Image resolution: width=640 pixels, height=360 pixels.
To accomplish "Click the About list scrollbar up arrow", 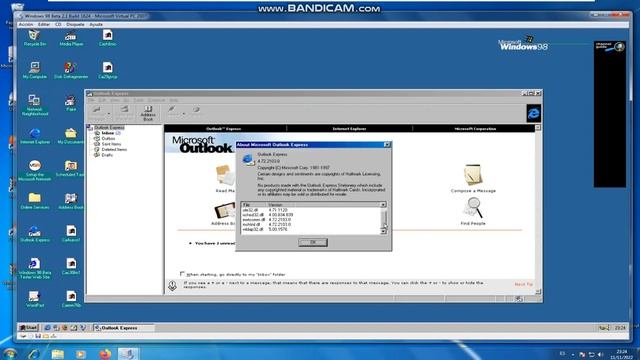I will pos(383,204).
